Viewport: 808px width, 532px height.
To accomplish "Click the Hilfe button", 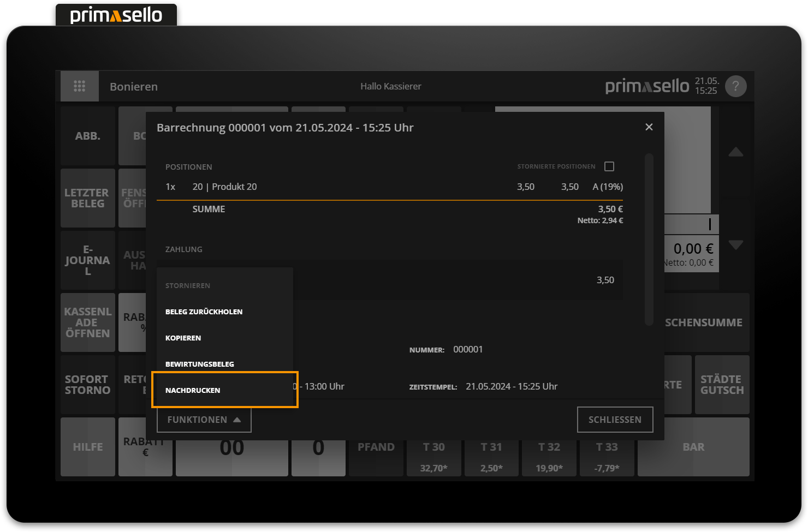I will [88, 447].
